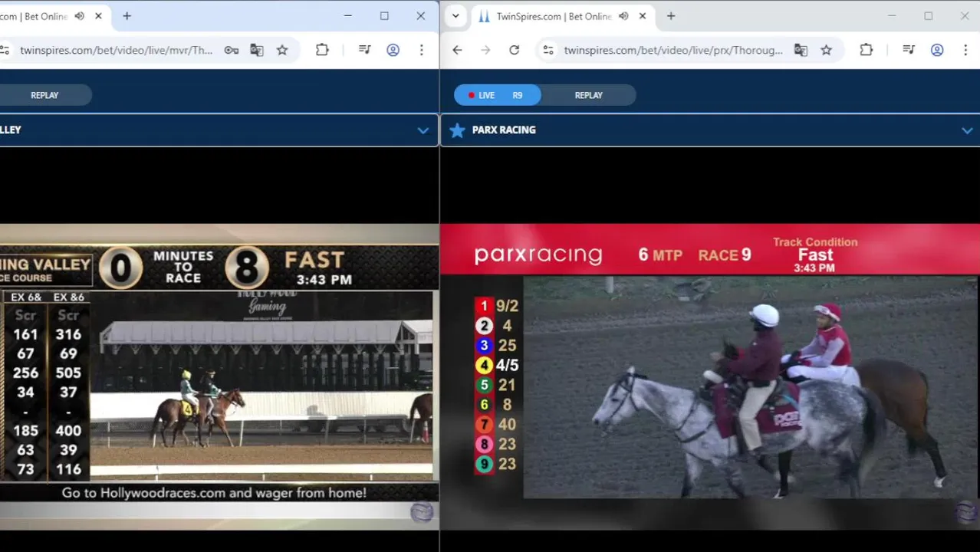Select the TwinSpires.com tab in right window
Viewport: 980px width, 552px height.
click(553, 16)
